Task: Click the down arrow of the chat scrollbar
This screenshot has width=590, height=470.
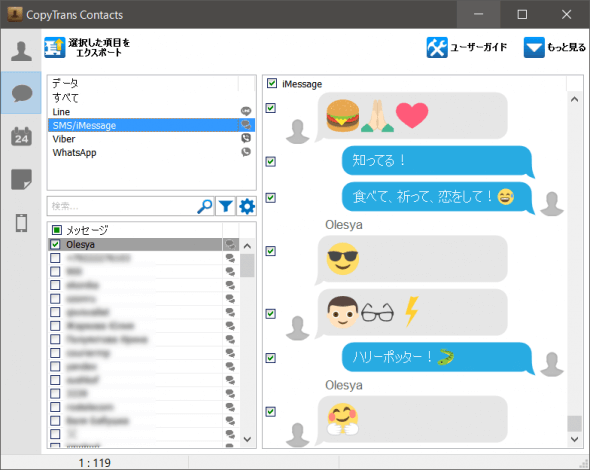Action: (x=574, y=439)
